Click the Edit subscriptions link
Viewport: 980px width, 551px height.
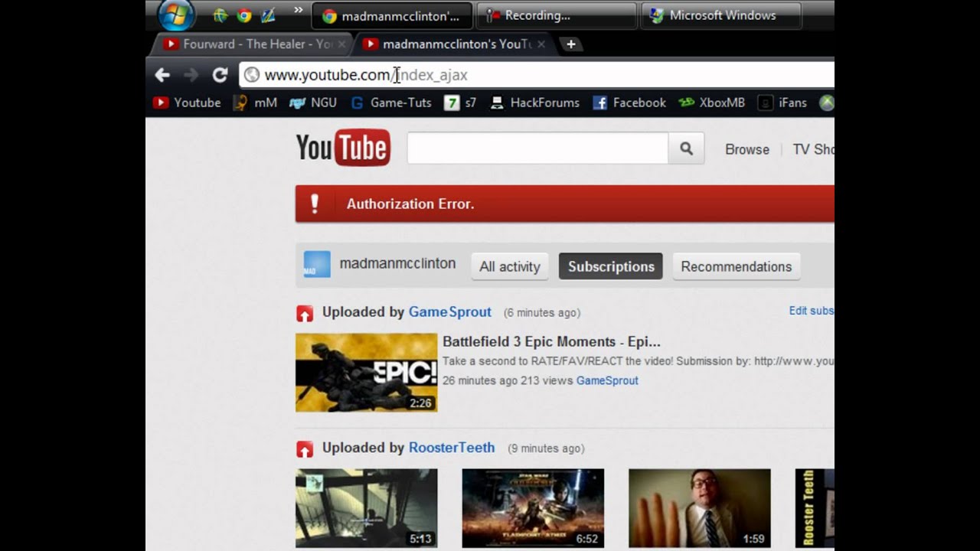tap(812, 311)
